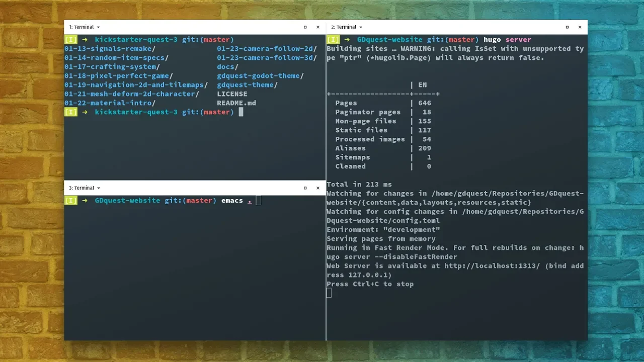The image size is (644, 362).
Task: Maximize terminal 1 window
Action: click(x=305, y=27)
